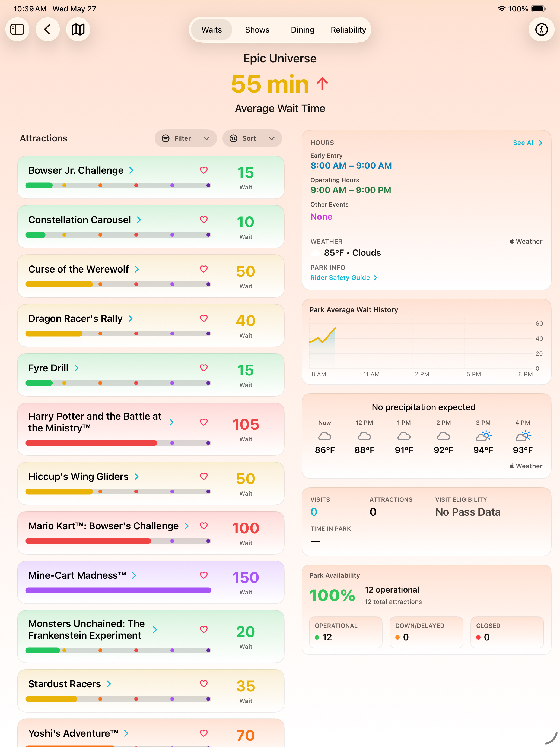Expand Curse of the Werewolf chevron
This screenshot has height=747, width=560.
[137, 269]
